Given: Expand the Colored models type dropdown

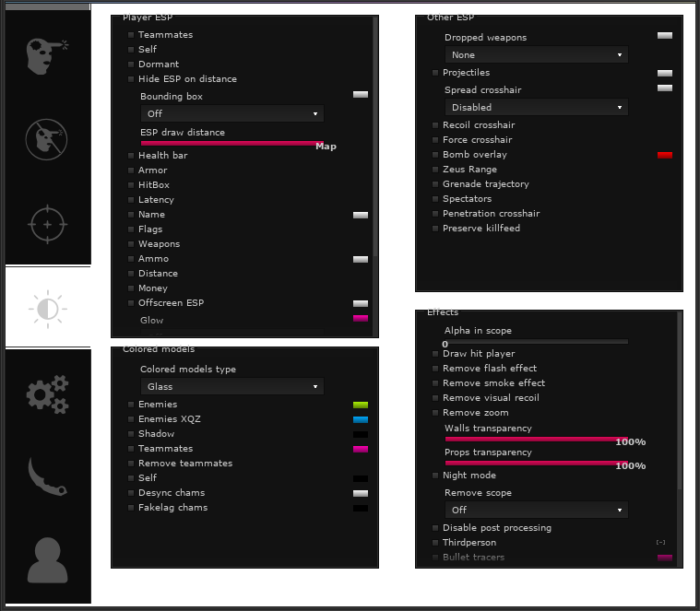Looking at the screenshot, I should point(231,387).
